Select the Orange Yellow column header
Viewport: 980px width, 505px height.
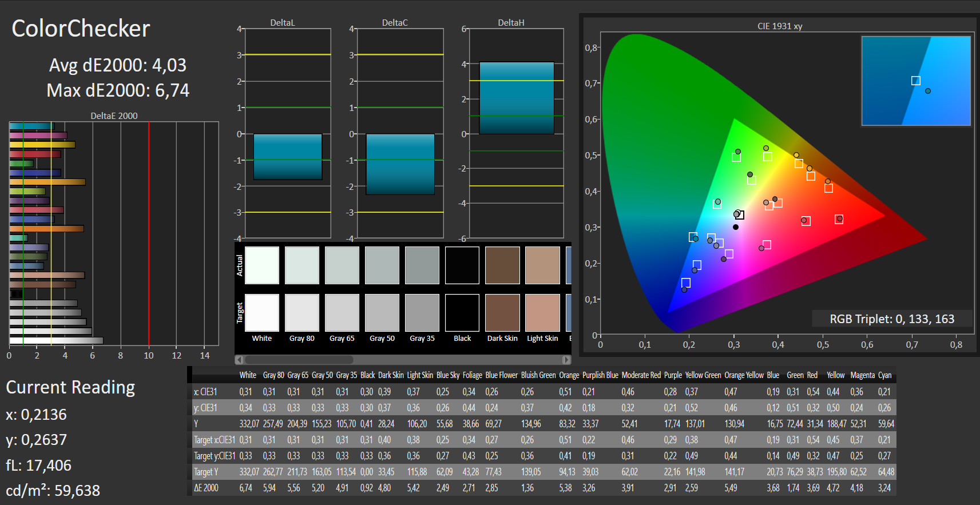[x=744, y=375]
